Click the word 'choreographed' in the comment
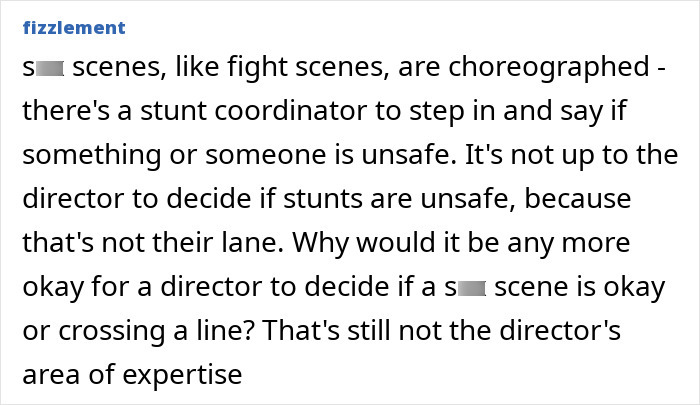700x405 pixels. click(x=562, y=69)
